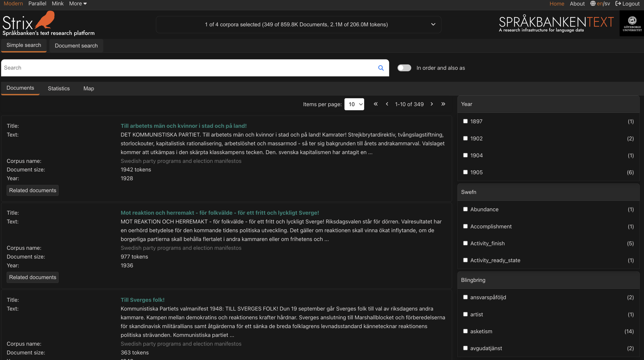Switch to the Document search tab

[x=76, y=46]
